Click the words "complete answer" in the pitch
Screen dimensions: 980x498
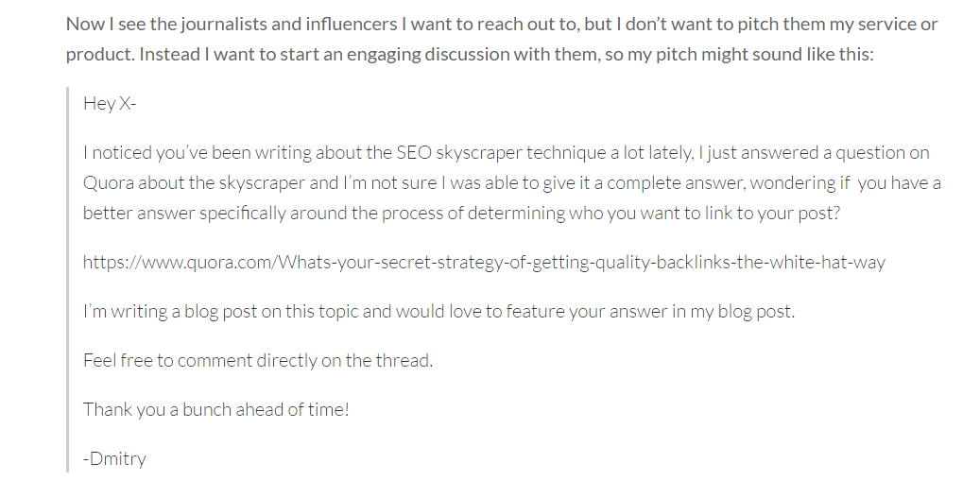click(x=675, y=183)
